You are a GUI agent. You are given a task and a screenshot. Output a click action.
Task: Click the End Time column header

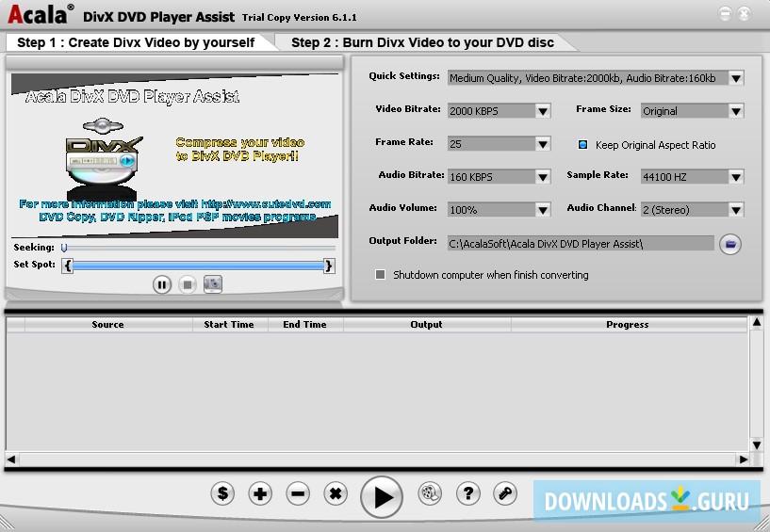(305, 325)
